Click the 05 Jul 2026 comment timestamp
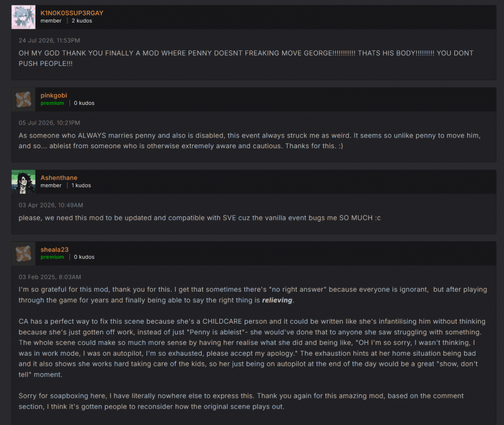 [x=49, y=123]
